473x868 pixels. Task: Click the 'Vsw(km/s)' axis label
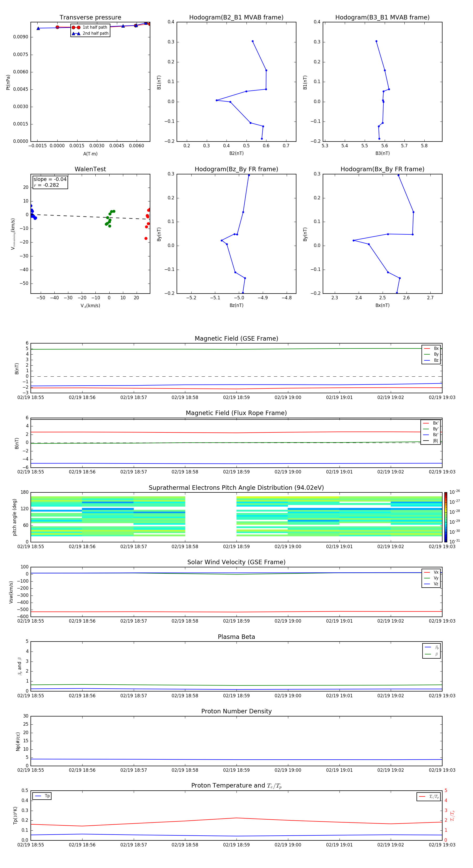[x=11, y=592]
